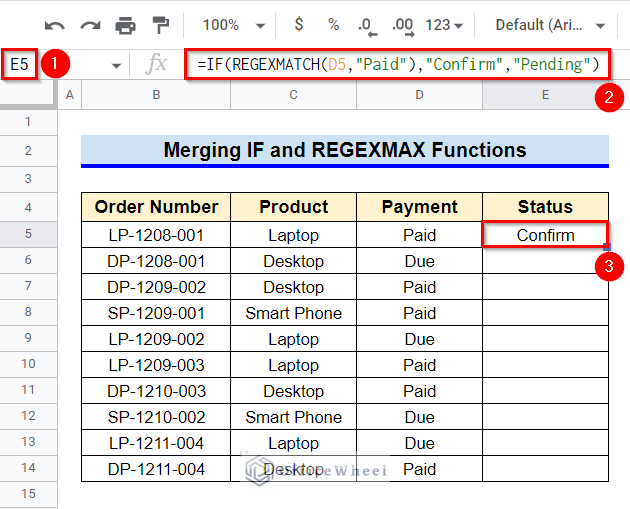Viewport: 630px width, 509px height.
Task: Click the formula bar with IF formula
Action: tap(397, 64)
